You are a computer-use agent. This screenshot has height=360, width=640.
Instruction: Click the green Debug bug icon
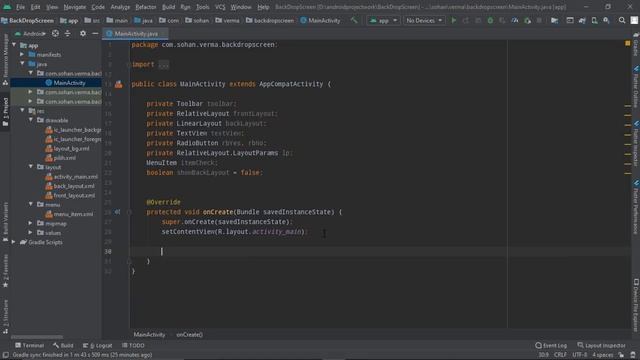(490, 20)
